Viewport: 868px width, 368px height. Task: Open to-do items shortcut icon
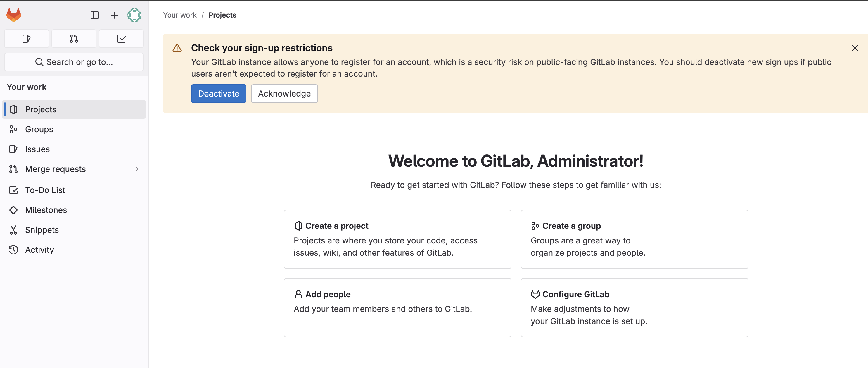coord(121,39)
